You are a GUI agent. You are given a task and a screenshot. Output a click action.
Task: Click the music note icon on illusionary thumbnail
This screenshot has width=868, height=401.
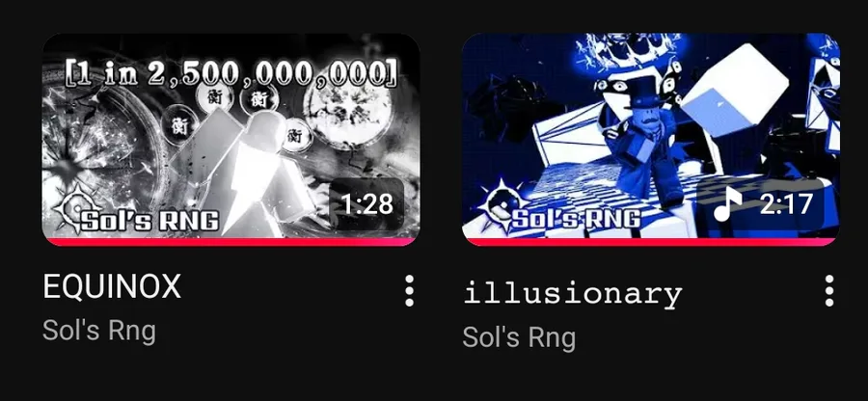click(728, 203)
